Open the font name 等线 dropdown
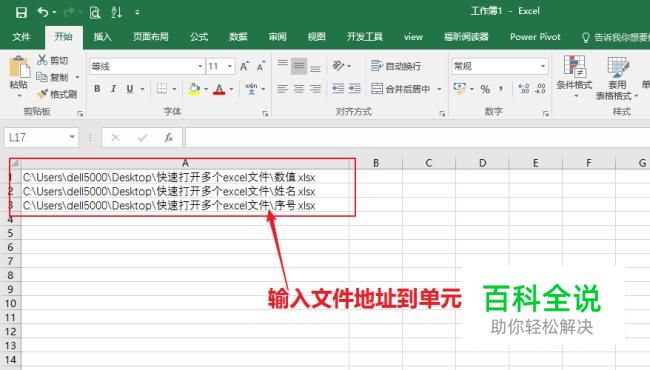 [x=200, y=66]
